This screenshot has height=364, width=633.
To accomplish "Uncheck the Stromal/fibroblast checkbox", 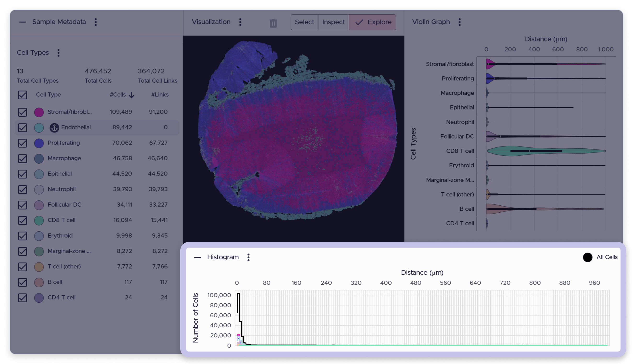I will click(x=23, y=112).
